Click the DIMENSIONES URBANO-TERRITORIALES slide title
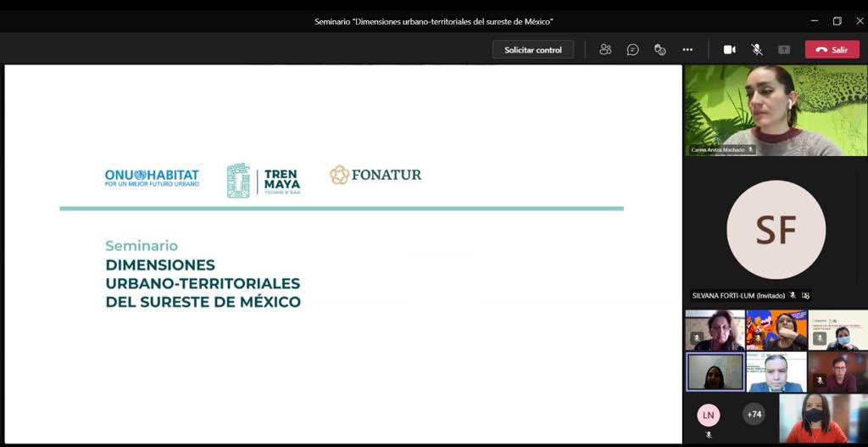 [203, 283]
